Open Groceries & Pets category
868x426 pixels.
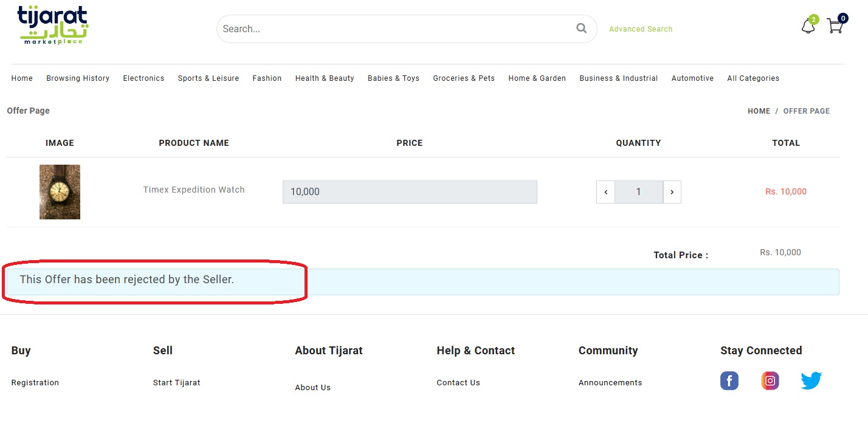point(464,78)
